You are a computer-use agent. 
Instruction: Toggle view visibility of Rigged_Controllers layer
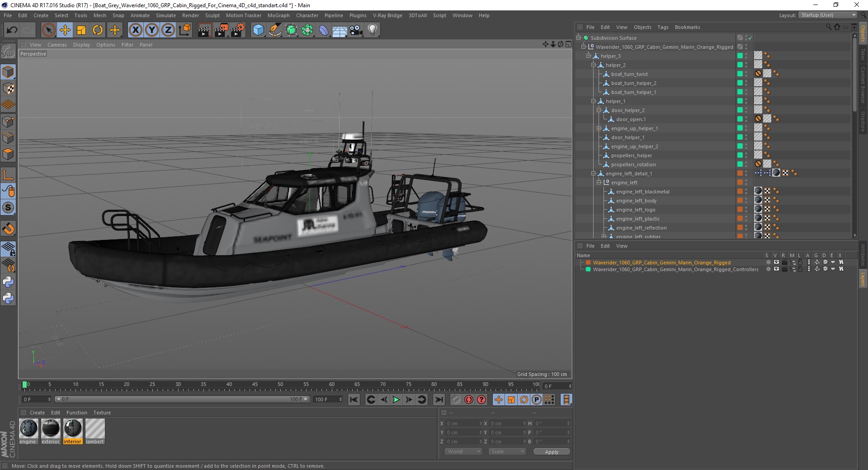[x=776, y=269]
